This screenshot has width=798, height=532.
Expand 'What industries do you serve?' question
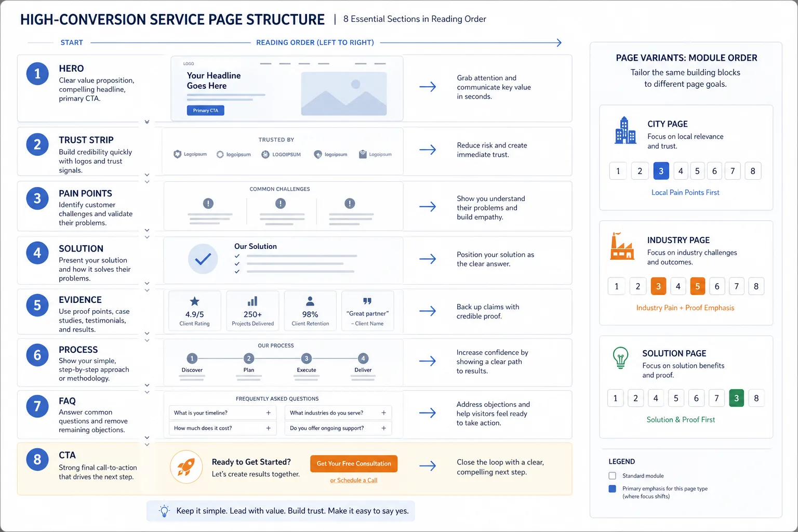pos(338,413)
